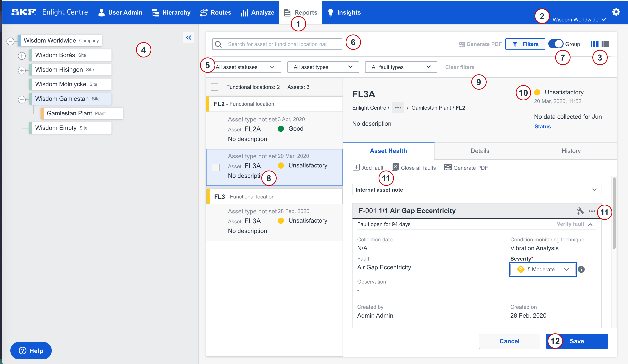
Task: Collapse the Wisdom Worldwide company node
Action: [10, 41]
